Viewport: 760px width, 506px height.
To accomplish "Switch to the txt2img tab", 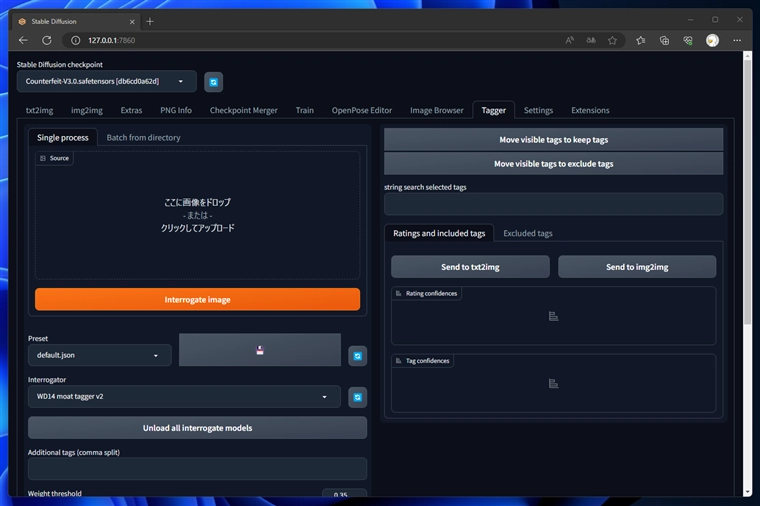I will (x=39, y=110).
